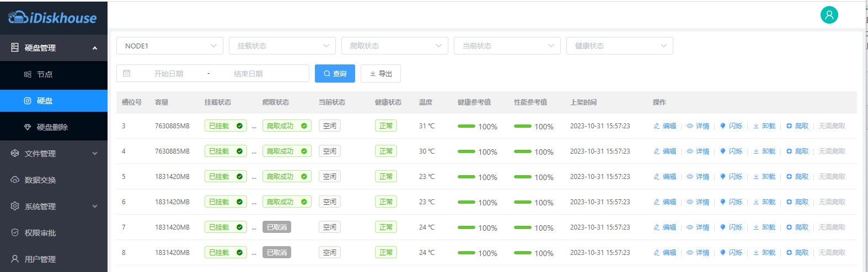Click health reference progress bar for slot 3
Viewport: 868px width, 272px height.
pos(467,126)
